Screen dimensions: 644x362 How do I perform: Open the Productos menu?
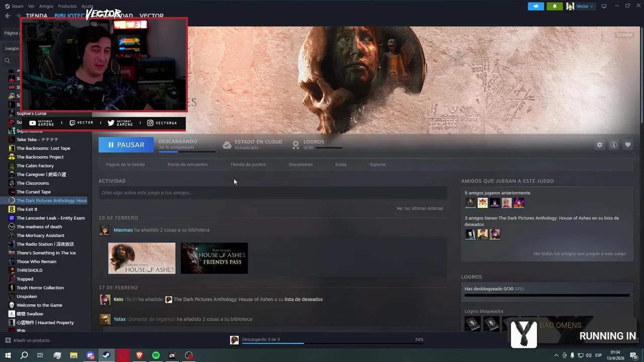(67, 6)
